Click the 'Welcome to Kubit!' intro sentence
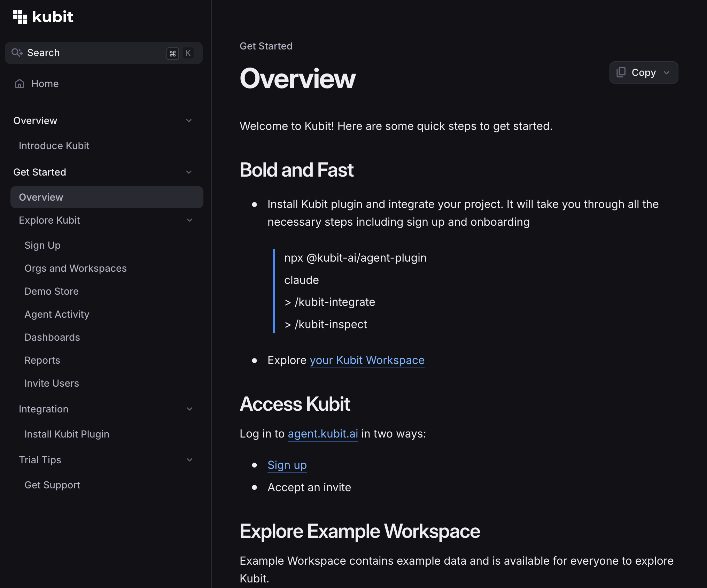The image size is (707, 588). 396,126
